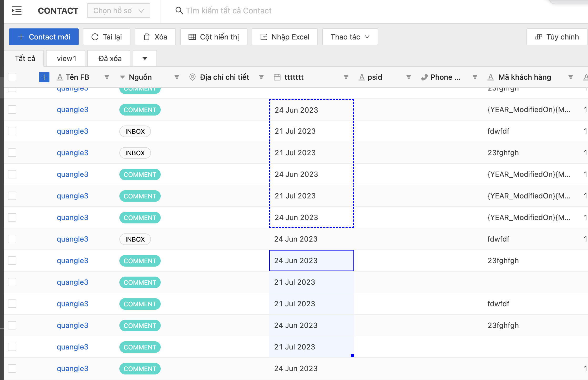Click the Nhập Excel button
588x380 pixels.
(x=285, y=37)
